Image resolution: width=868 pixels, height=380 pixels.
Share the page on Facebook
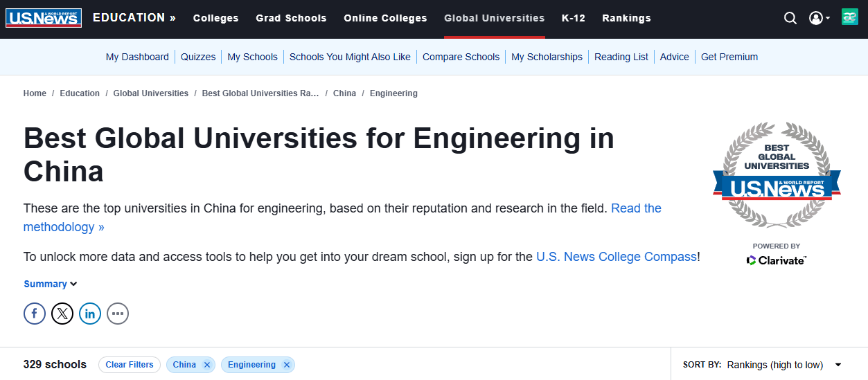coord(35,314)
